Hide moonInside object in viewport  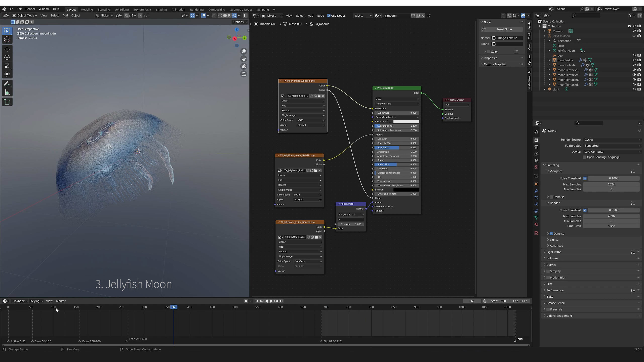634,60
